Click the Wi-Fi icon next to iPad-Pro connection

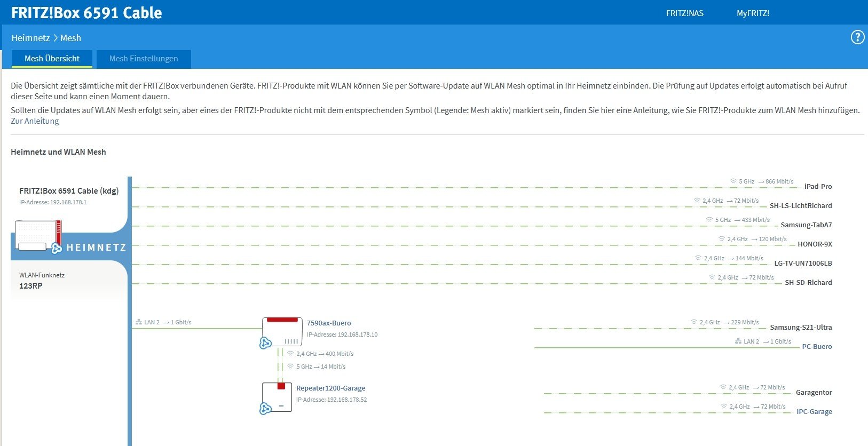coord(733,181)
